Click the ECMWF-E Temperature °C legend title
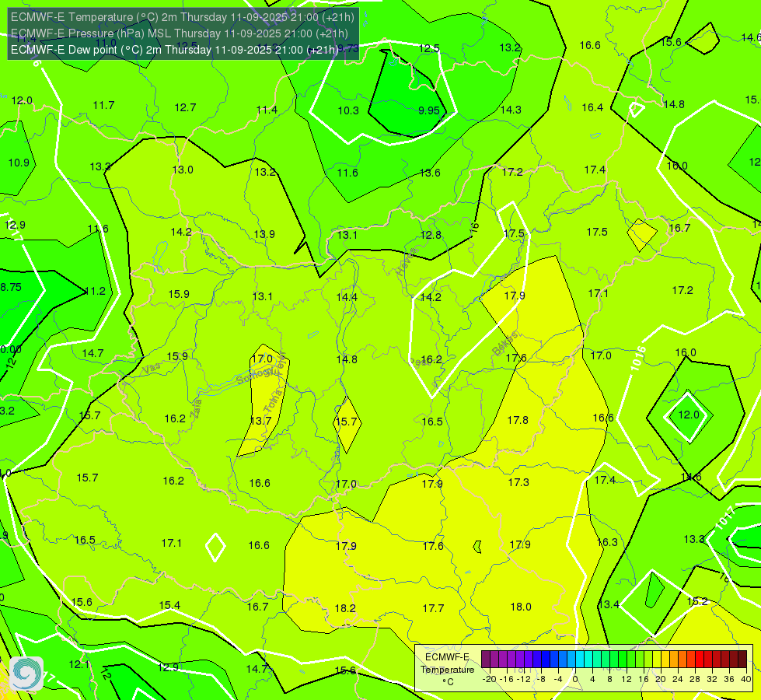The image size is (761, 700). coord(447,670)
